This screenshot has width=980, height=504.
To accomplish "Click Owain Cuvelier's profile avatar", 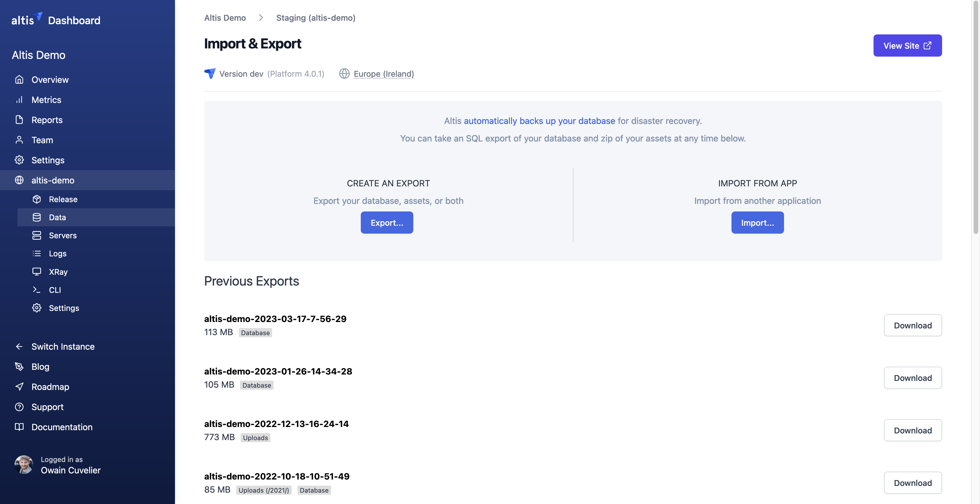I will tap(24, 464).
